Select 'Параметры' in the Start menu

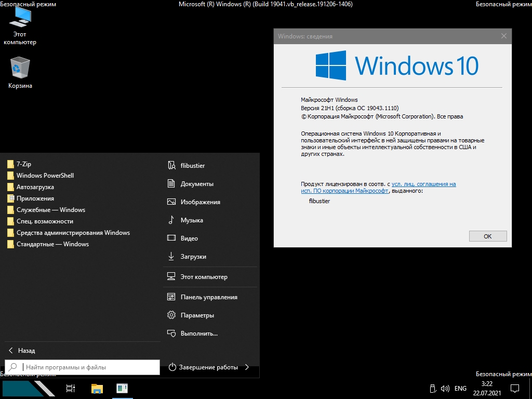click(x=197, y=315)
